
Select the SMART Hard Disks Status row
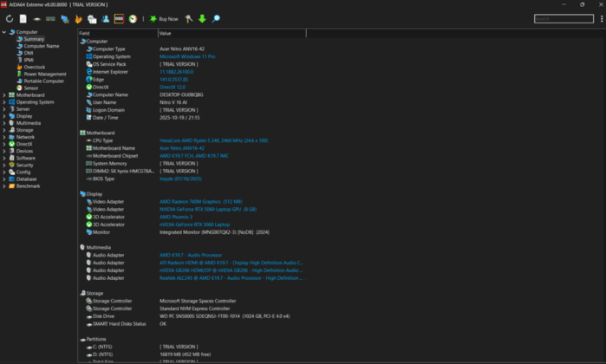click(x=192, y=324)
